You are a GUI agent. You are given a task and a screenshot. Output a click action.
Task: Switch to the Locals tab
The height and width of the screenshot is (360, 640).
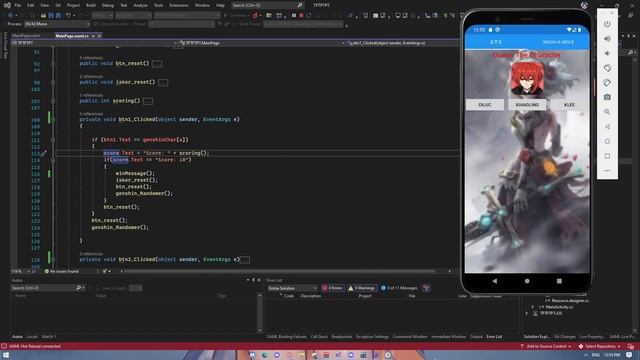pos(32,337)
